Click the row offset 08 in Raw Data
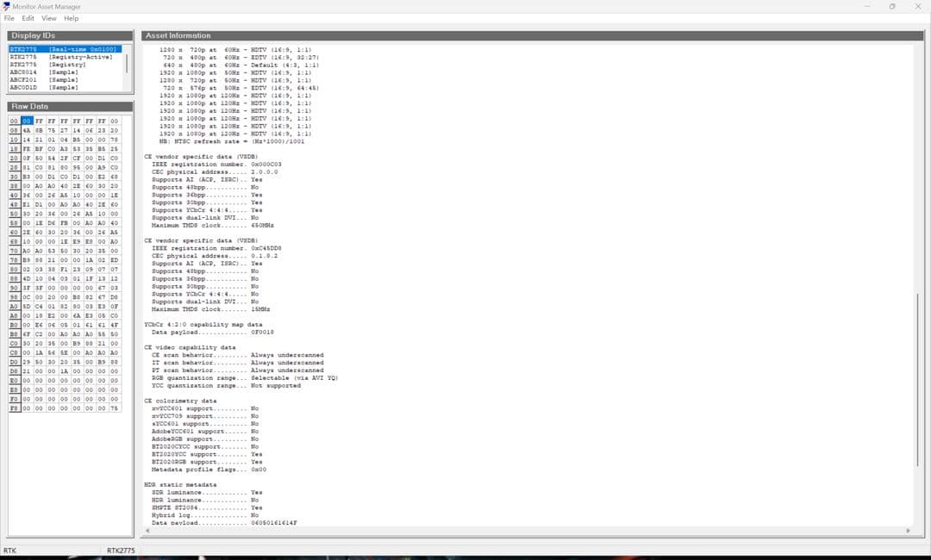The height and width of the screenshot is (560, 931). tap(14, 130)
